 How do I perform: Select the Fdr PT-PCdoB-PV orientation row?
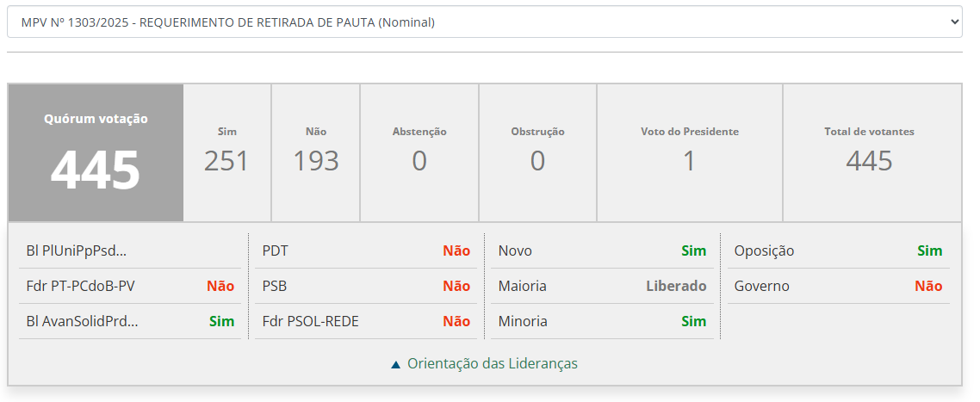coord(130,287)
